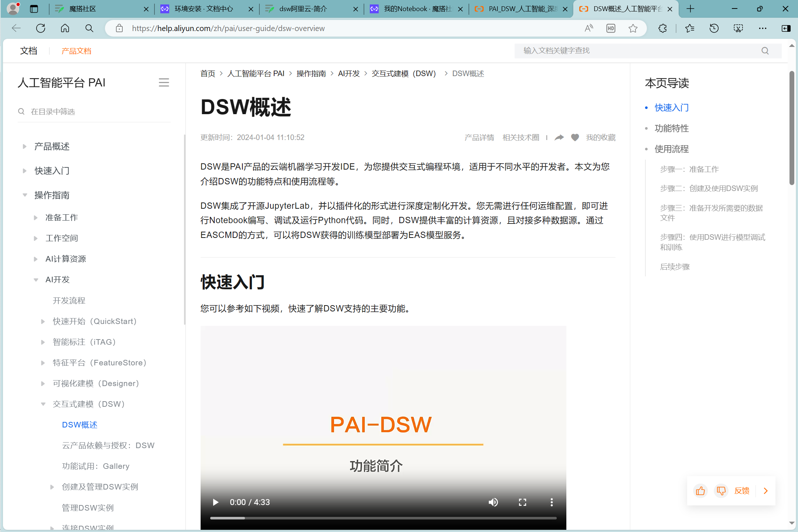Image resolution: width=798 pixels, height=532 pixels.
Task: Jump to 步骤一：准备工作 anchor
Action: tap(689, 169)
